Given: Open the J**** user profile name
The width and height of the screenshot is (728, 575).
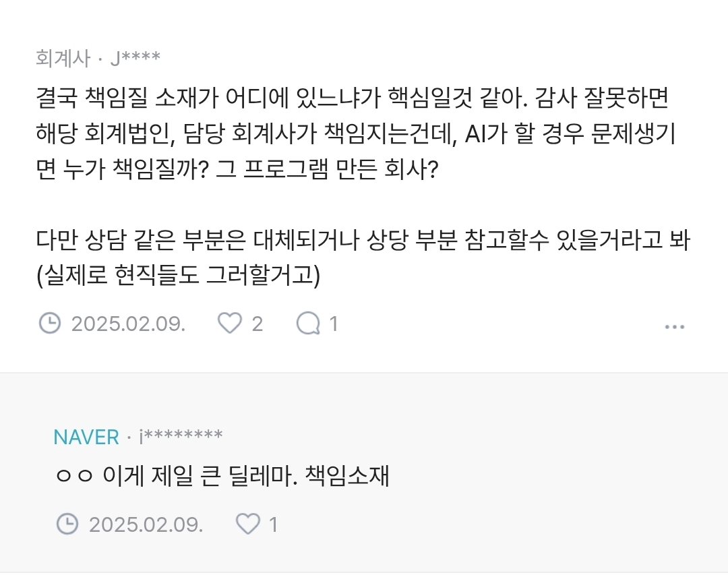Looking at the screenshot, I should tap(135, 58).
